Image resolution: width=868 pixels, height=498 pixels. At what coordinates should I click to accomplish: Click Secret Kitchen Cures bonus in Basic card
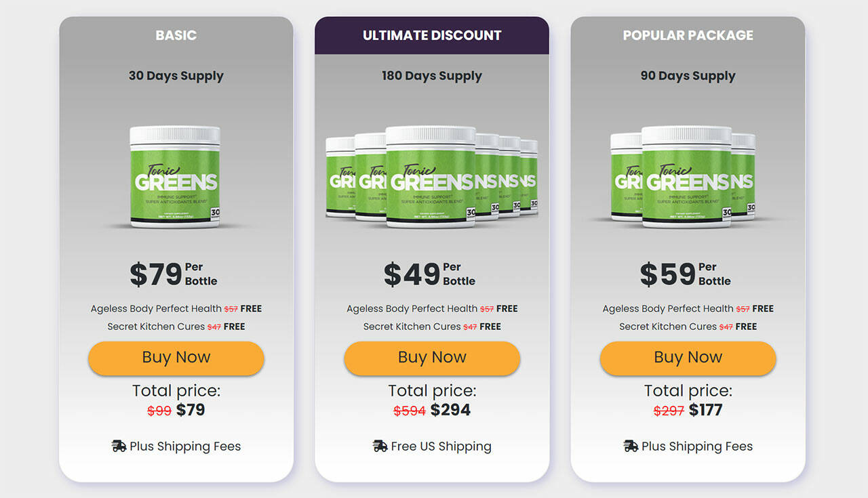pos(156,327)
